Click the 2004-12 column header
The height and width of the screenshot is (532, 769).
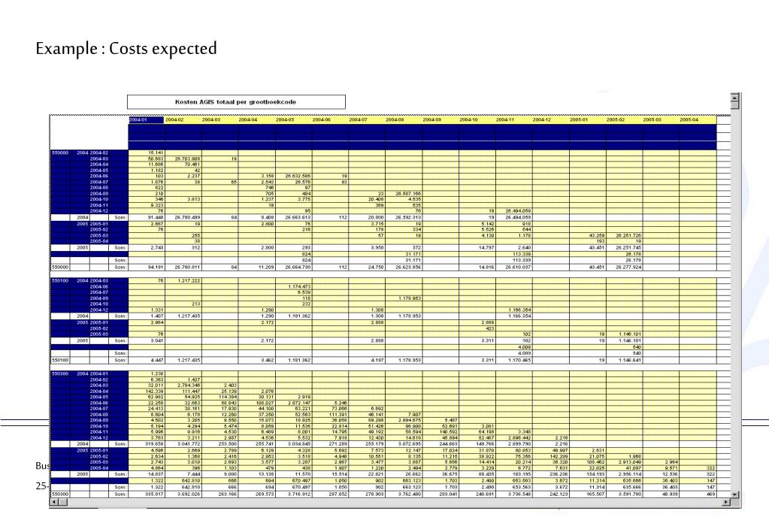point(551,119)
